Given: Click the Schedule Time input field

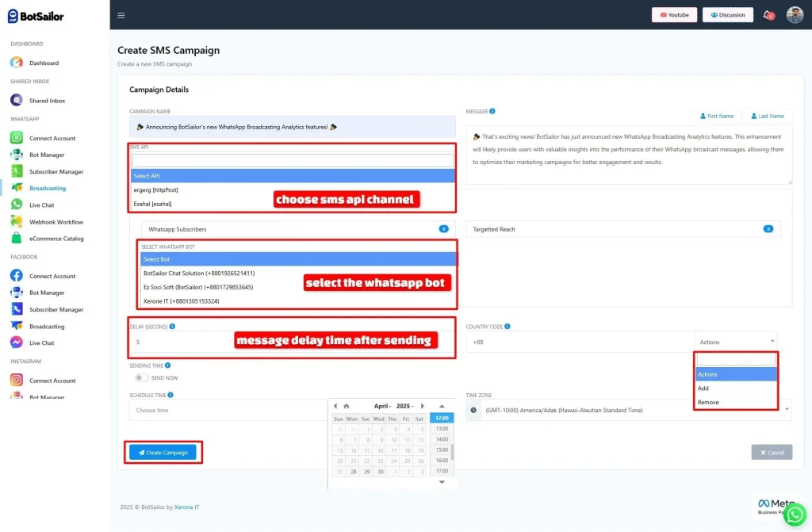Looking at the screenshot, I should [x=228, y=410].
